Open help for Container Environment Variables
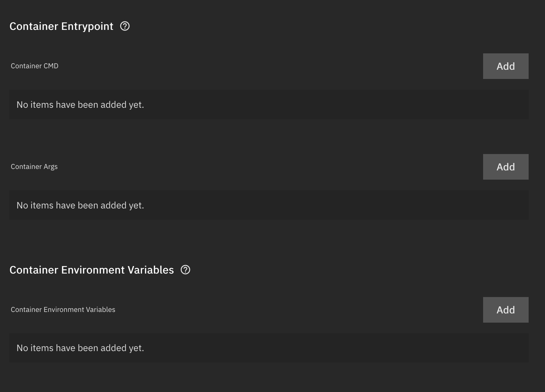The height and width of the screenshot is (392, 545). coord(185,270)
